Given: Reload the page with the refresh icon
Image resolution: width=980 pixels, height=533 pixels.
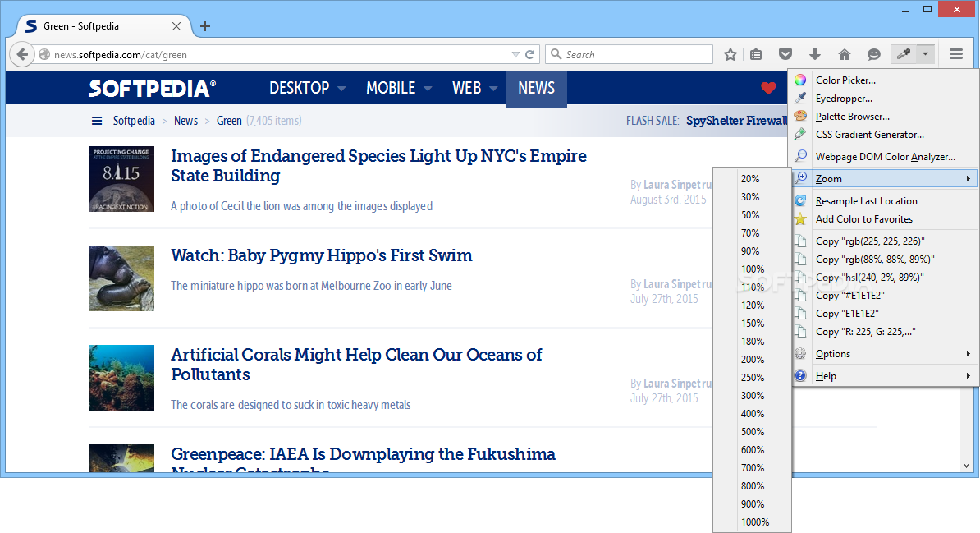Looking at the screenshot, I should click(530, 54).
